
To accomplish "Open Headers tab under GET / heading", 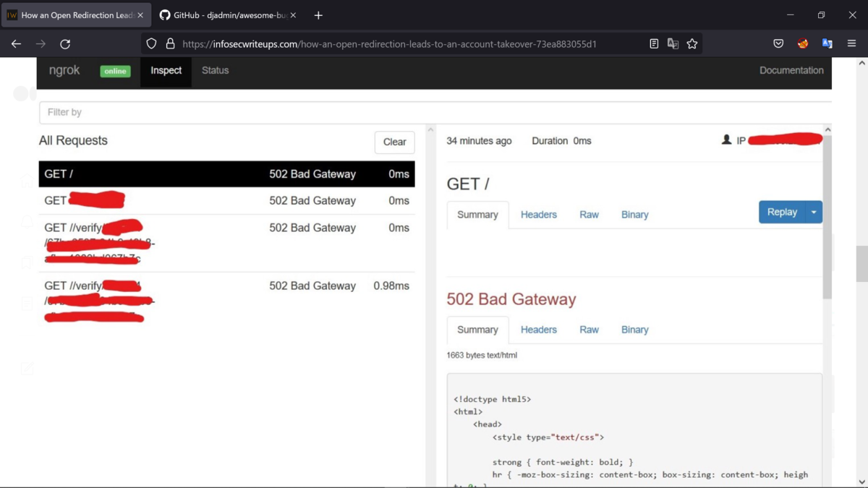I will (539, 215).
